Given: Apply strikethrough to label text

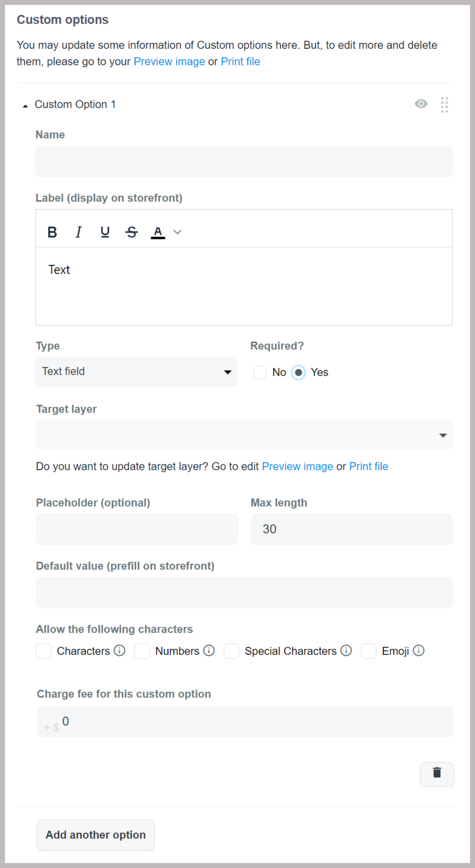Looking at the screenshot, I should [x=131, y=232].
